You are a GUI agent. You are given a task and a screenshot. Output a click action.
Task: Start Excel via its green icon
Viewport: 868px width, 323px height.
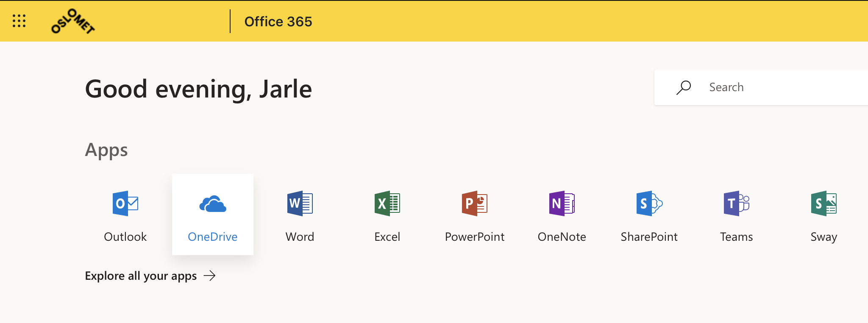click(387, 203)
